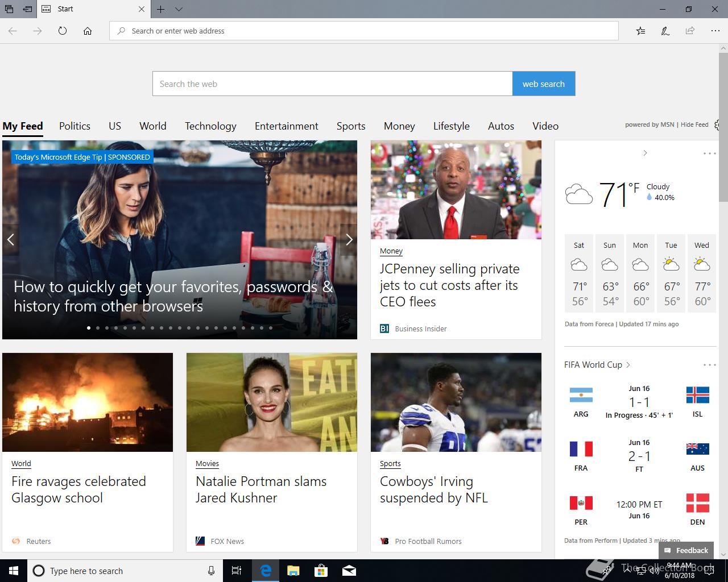Open the Windows Start menu
Image resolution: width=728 pixels, height=582 pixels.
(14, 571)
